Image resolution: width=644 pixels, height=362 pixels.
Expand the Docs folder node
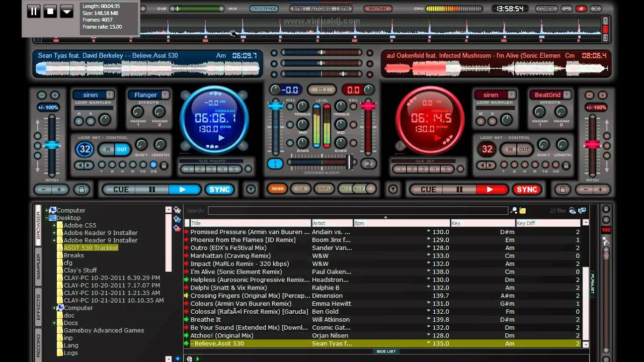click(x=54, y=323)
